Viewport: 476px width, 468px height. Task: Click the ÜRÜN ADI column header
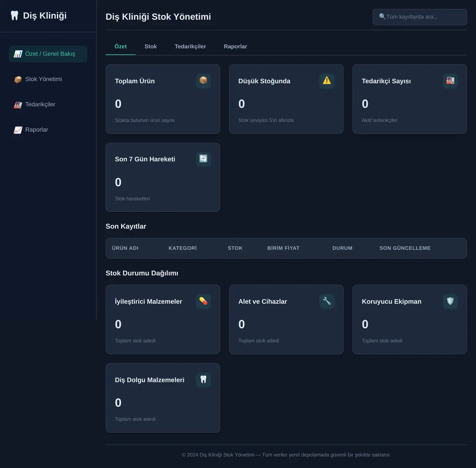[x=125, y=248]
